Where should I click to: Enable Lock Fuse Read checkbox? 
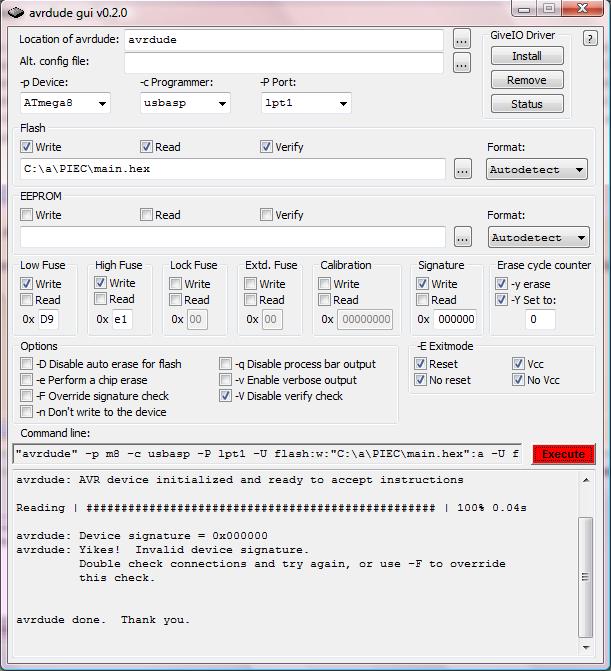pyautogui.click(x=175, y=300)
